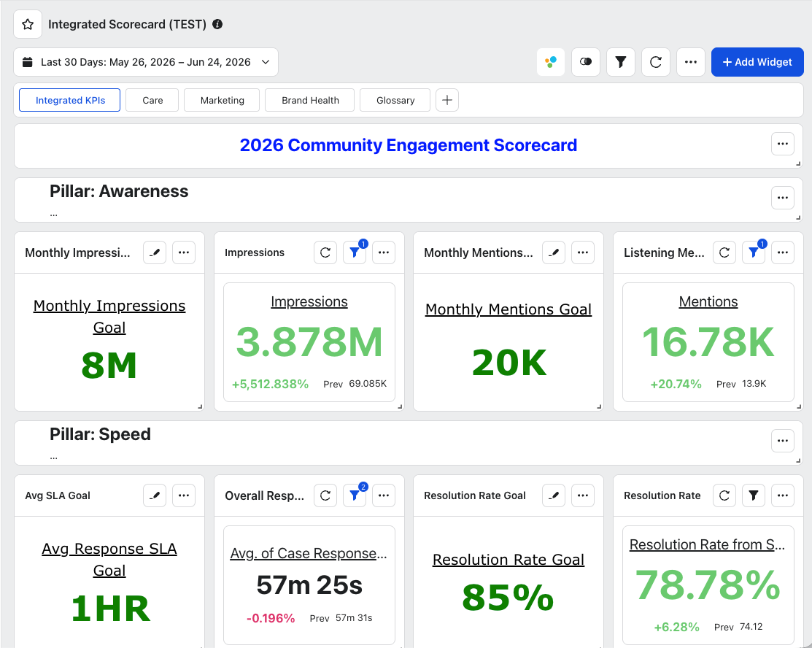Open the Brand Health tab
The image size is (812, 648).
(x=310, y=100)
